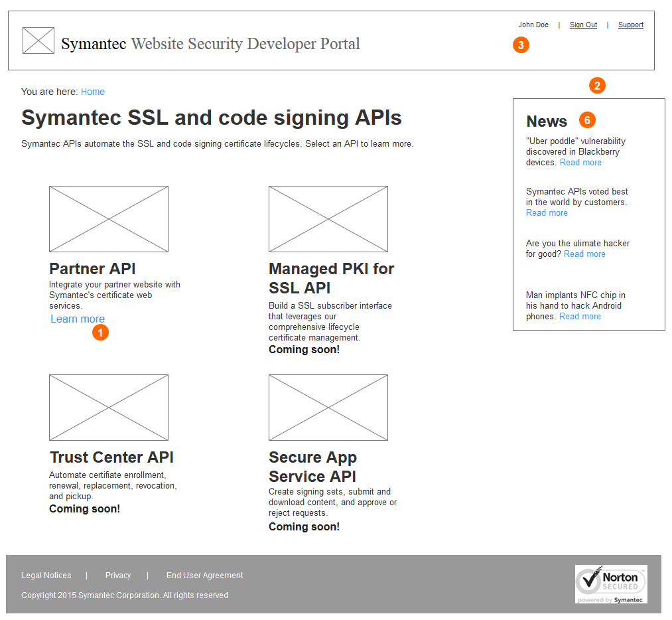
Task: Click the John Doe user name
Action: (533, 25)
